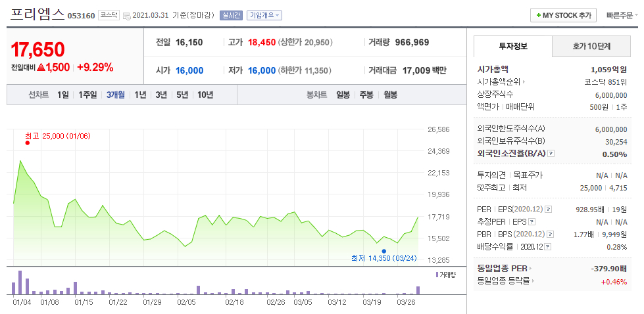Select 3개월 line chart period
Viewport: 644px width, 314px height.
(x=115, y=95)
